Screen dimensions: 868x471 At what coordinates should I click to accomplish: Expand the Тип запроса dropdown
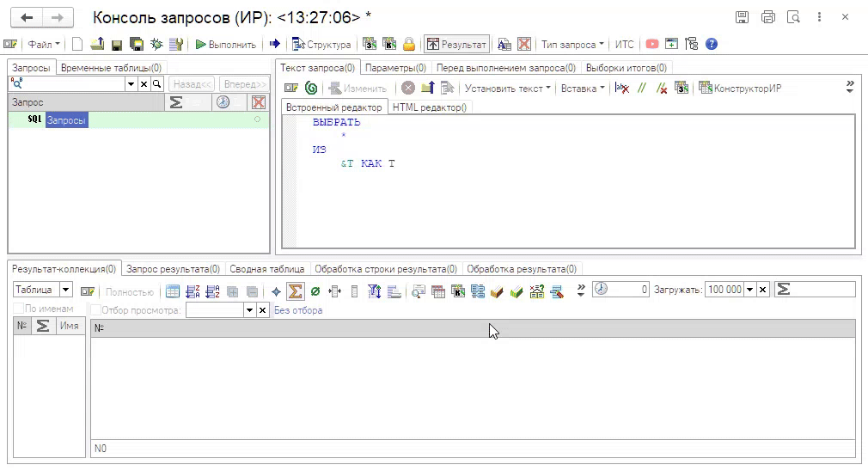click(572, 45)
